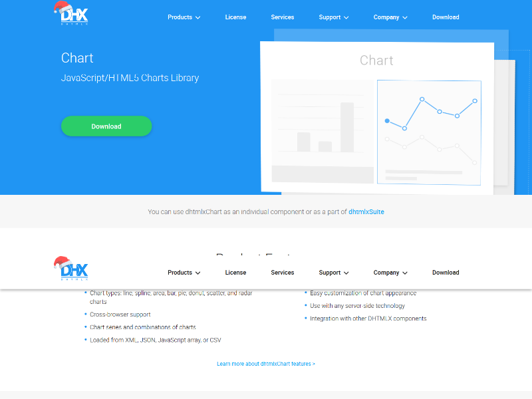
Task: Expand Products chevron in white sticky bar
Action: (x=198, y=273)
